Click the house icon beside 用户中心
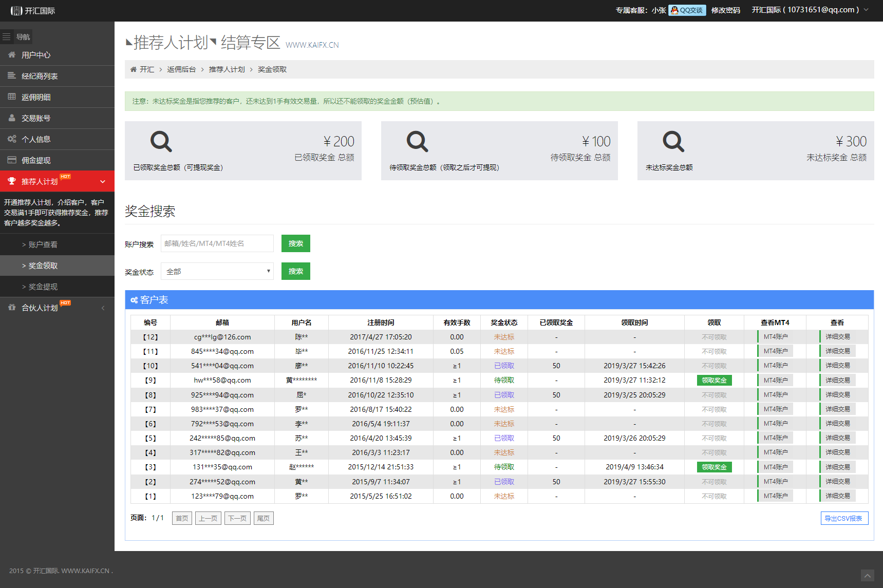The height and width of the screenshot is (588, 883). 12,54
